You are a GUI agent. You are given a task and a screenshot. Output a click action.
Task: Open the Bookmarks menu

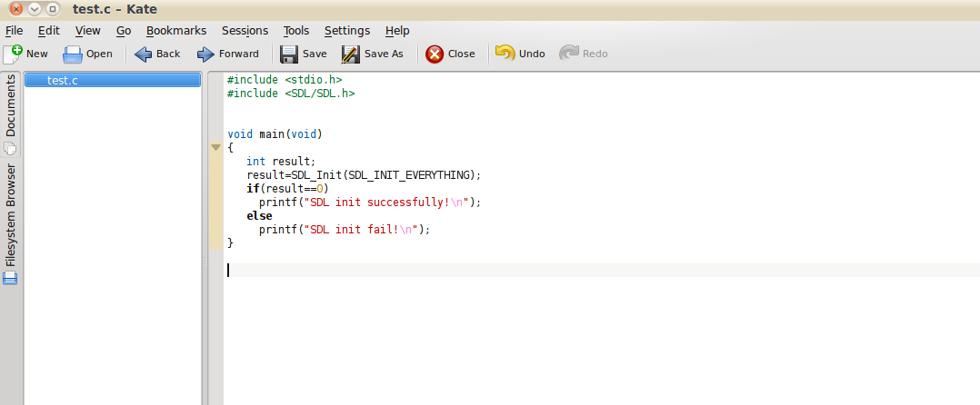[x=175, y=30]
